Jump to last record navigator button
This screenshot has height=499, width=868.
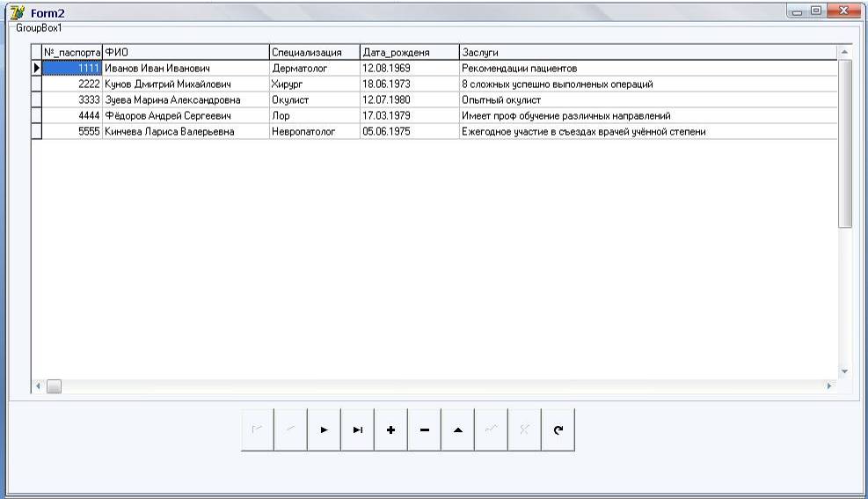[358, 429]
